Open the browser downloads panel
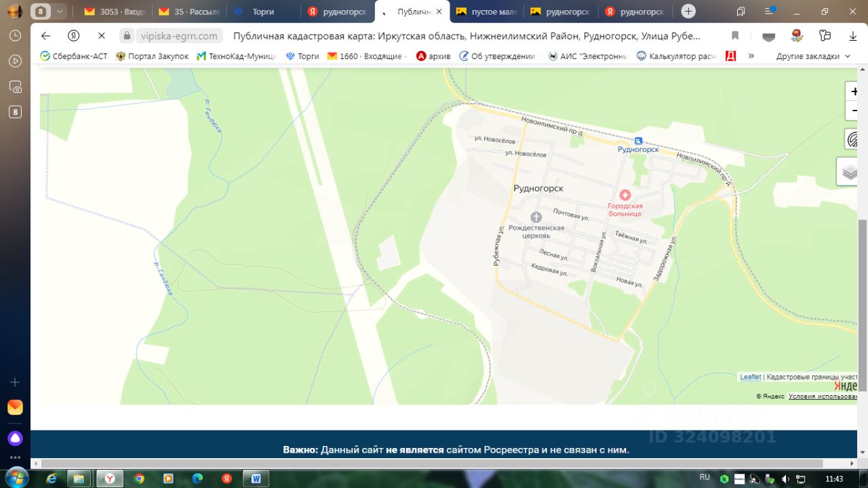Viewport: 868px width, 488px height. [x=853, y=36]
